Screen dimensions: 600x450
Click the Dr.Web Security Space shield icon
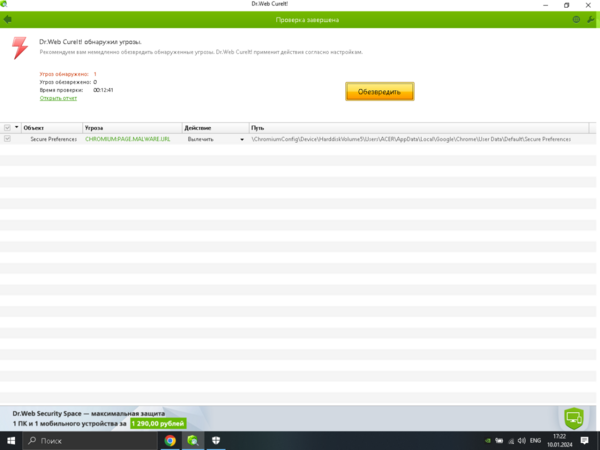pyautogui.click(x=574, y=418)
